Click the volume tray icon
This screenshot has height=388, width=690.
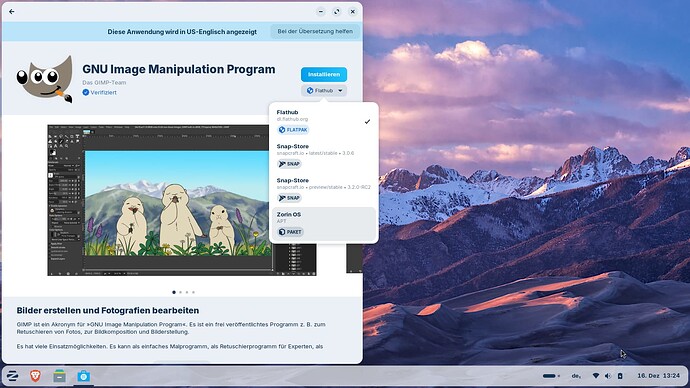(608, 376)
